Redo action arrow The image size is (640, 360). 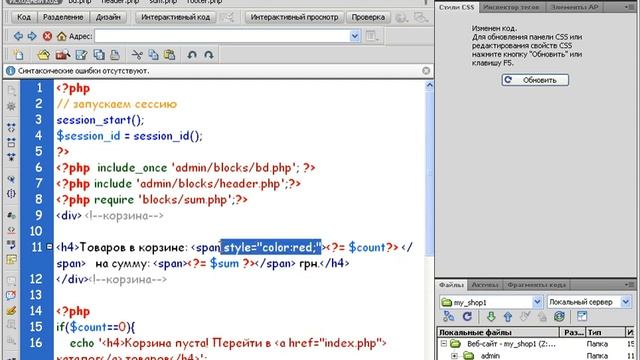coord(209,55)
